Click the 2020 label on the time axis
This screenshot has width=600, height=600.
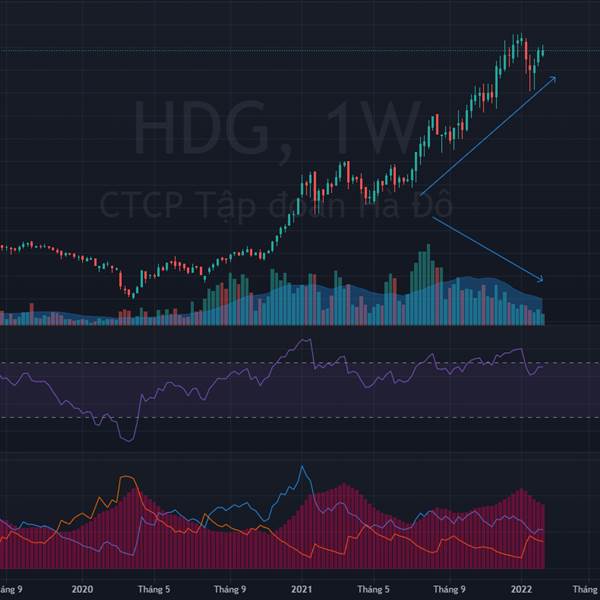tap(82, 589)
